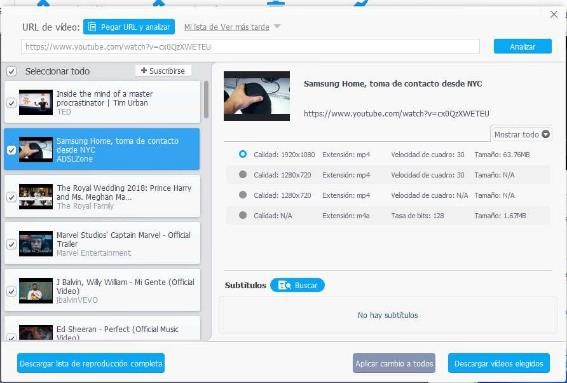This screenshot has width=567, height=383.
Task: Click the No hay subtítulos message
Action: click(x=388, y=315)
